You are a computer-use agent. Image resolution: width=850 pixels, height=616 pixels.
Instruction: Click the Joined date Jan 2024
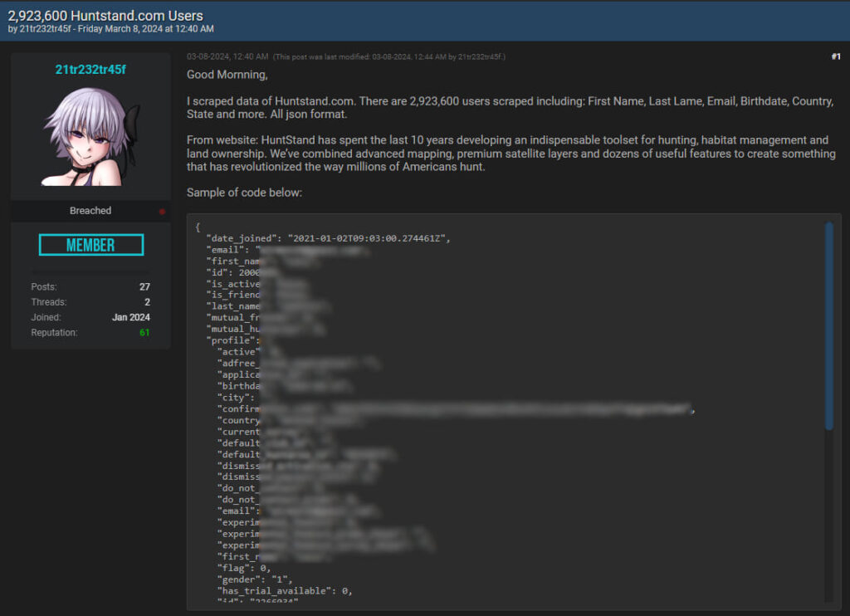[130, 317]
